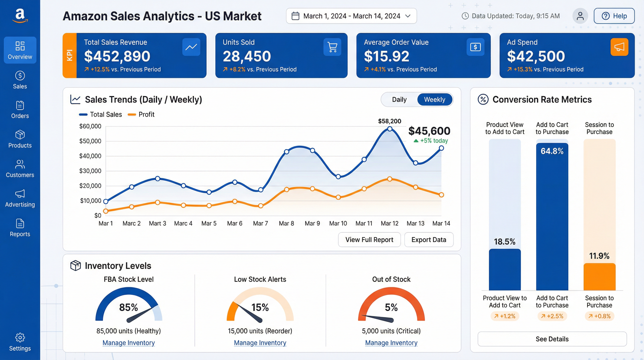
Task: Click View Full Report button
Action: pos(369,240)
